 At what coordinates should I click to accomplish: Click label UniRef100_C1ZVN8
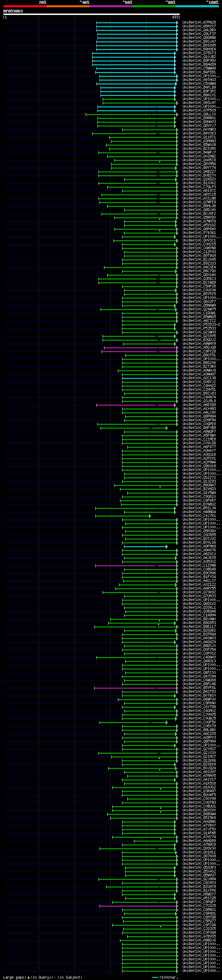[x=199, y=566]
